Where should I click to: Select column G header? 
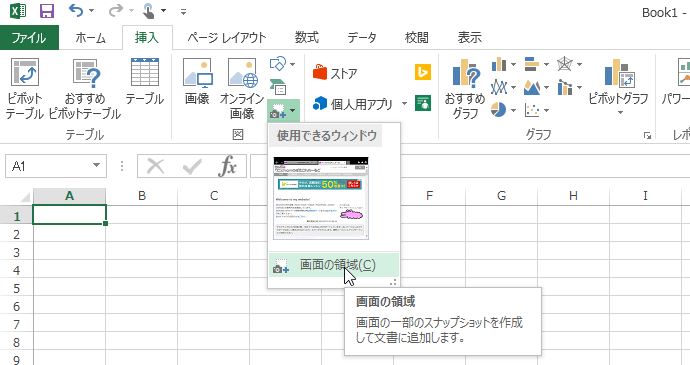click(501, 196)
